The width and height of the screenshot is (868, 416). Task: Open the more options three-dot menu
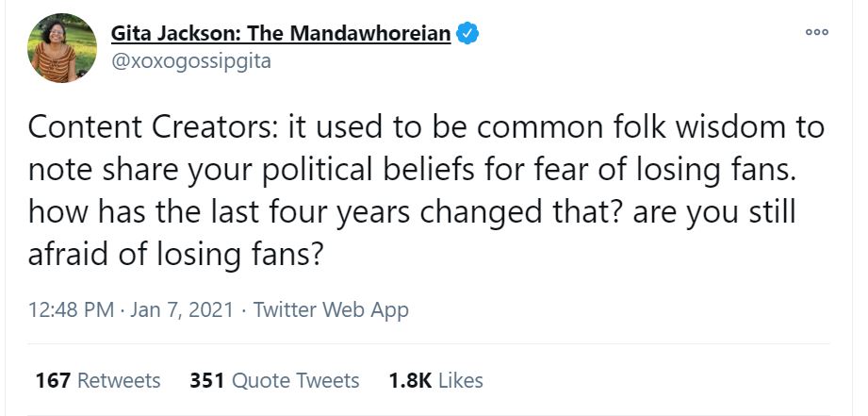(816, 33)
